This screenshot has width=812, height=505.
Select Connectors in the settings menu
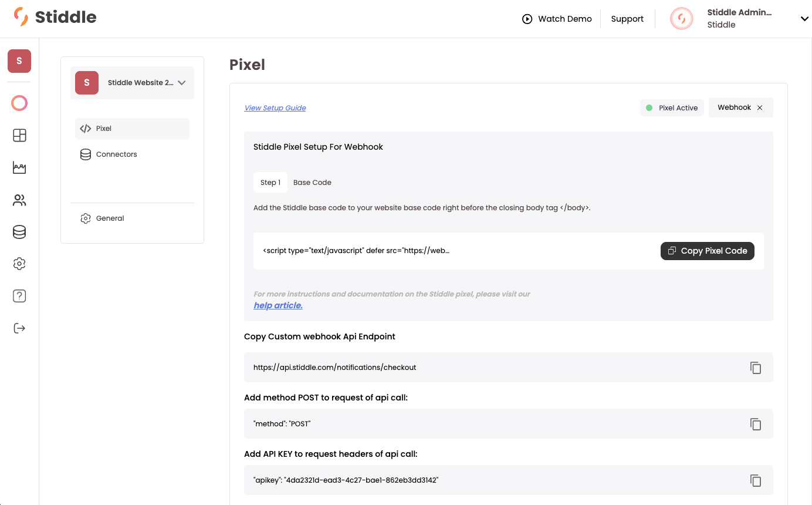(132, 154)
